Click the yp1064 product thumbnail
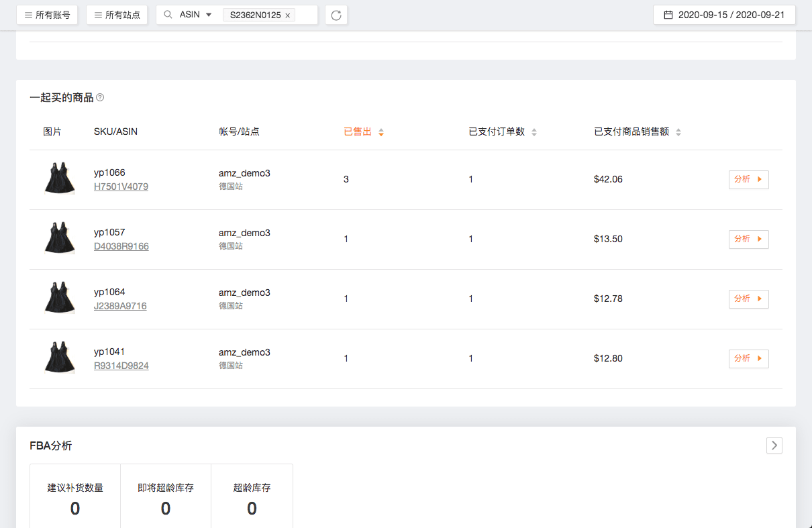Image resolution: width=812 pixels, height=528 pixels. (59, 299)
